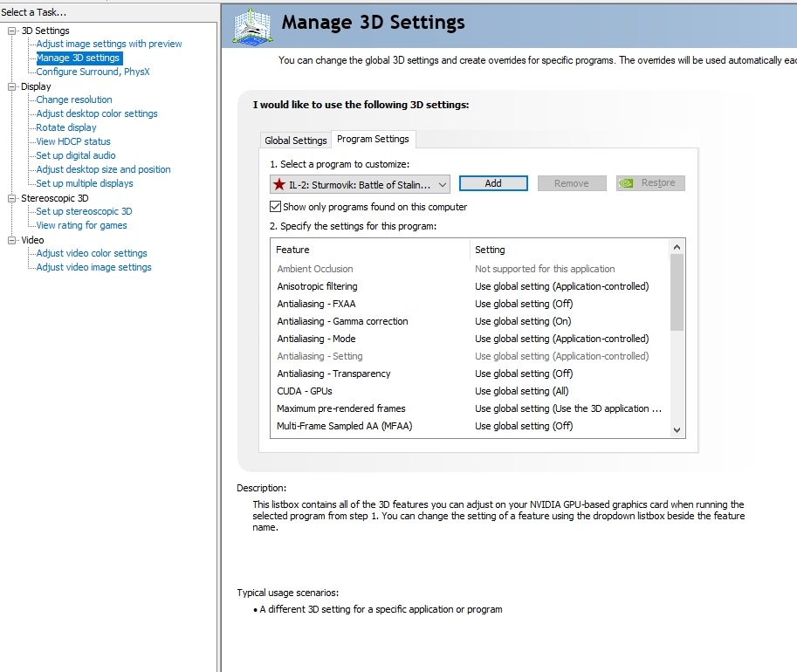
Task: Click the Setting column header
Action: point(570,250)
